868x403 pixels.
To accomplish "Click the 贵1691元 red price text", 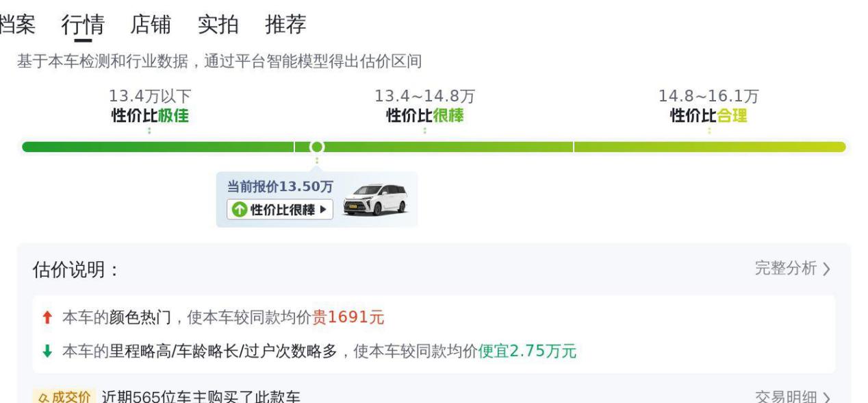I will point(348,317).
